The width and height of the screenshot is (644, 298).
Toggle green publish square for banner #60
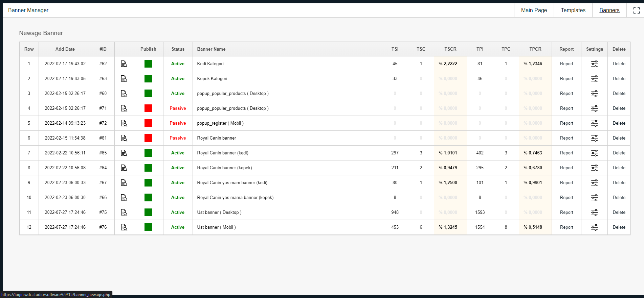[x=148, y=94]
